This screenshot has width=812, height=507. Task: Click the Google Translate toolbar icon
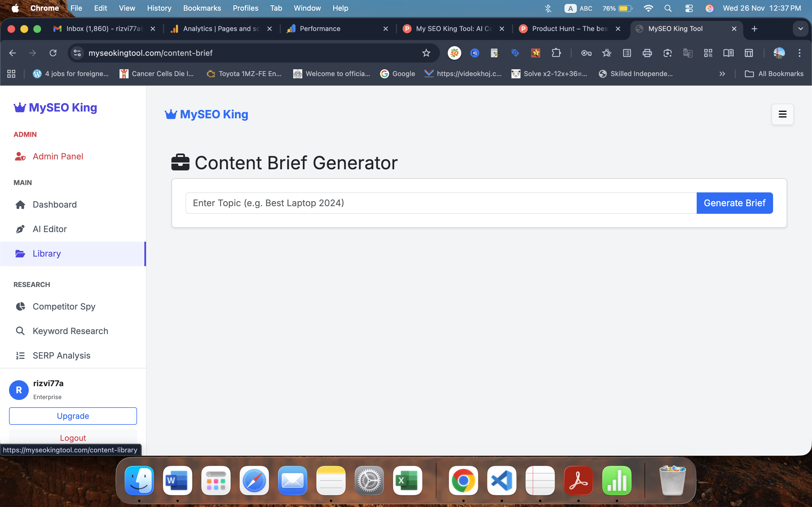pyautogui.click(x=688, y=53)
